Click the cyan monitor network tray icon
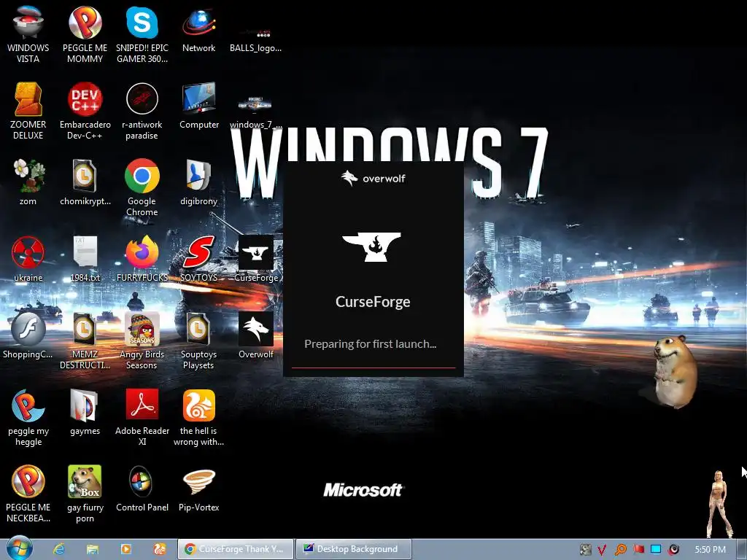Viewport: 747px width, 560px height. [656, 550]
